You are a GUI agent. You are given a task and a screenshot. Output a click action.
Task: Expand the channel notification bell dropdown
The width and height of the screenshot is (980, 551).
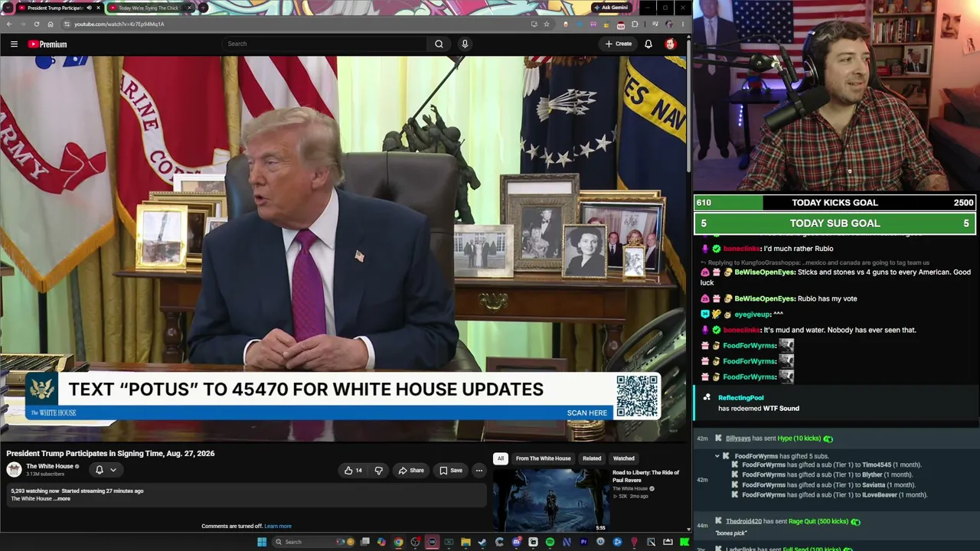106,470
